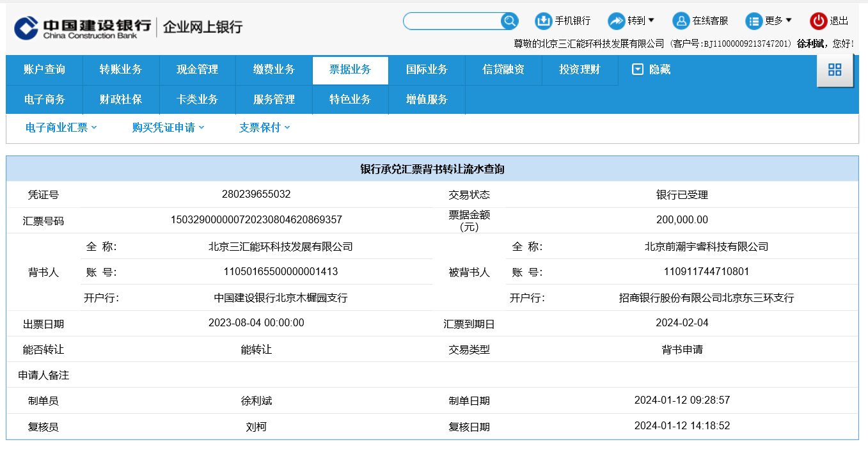
Task: Toggle the 隐藏 menu collapse button
Action: (x=651, y=70)
